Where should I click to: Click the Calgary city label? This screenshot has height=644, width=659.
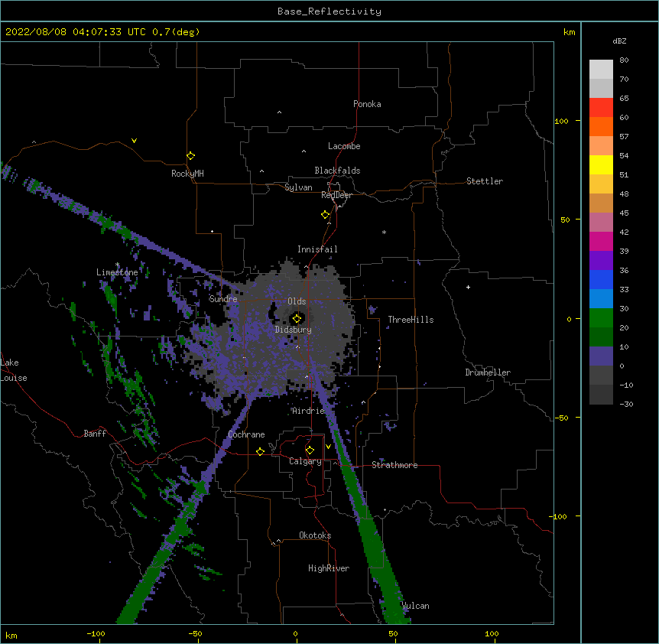[305, 461]
